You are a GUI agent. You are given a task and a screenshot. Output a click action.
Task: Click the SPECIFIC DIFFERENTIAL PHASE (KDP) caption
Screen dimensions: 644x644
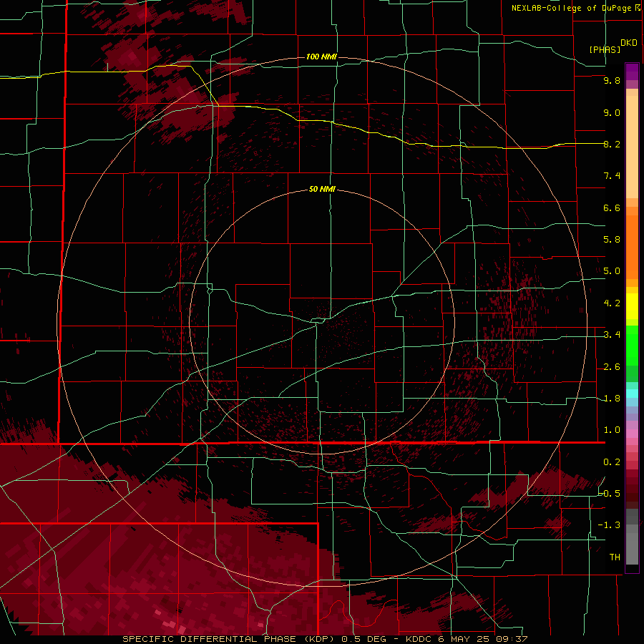pyautogui.click(x=227, y=639)
